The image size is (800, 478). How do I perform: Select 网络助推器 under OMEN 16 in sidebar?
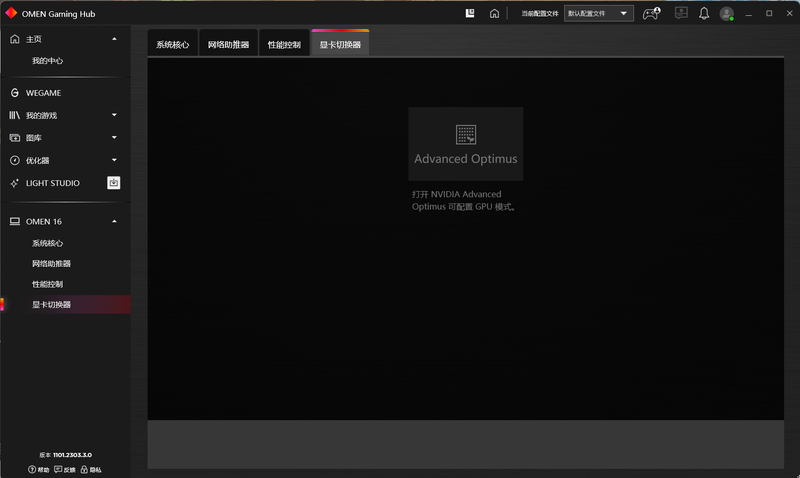point(52,264)
